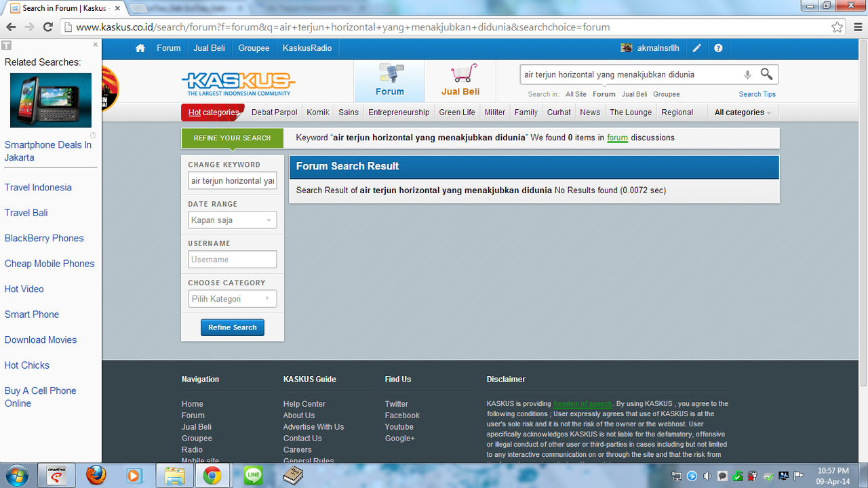The width and height of the screenshot is (868, 488).
Task: Open the Travel Bali related search
Action: (26, 213)
